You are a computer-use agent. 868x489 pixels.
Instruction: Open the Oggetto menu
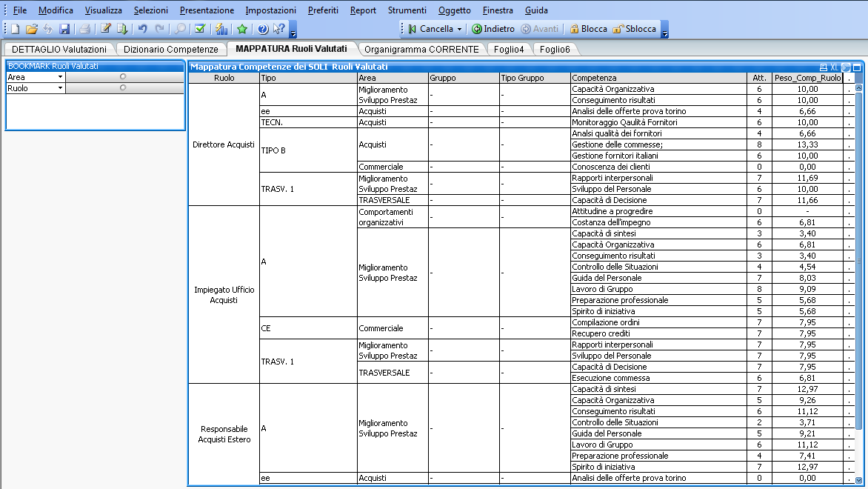pyautogui.click(x=455, y=10)
